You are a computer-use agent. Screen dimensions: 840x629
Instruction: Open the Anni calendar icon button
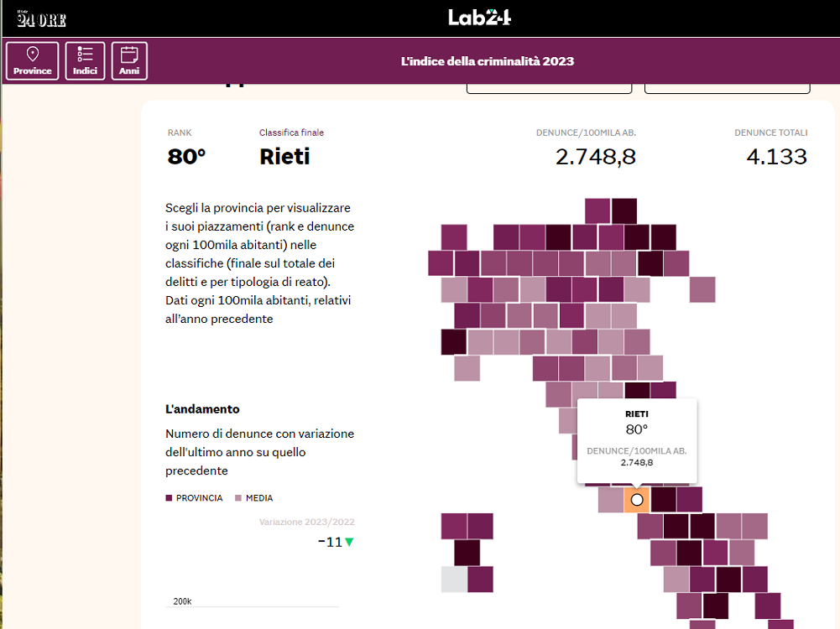[129, 61]
